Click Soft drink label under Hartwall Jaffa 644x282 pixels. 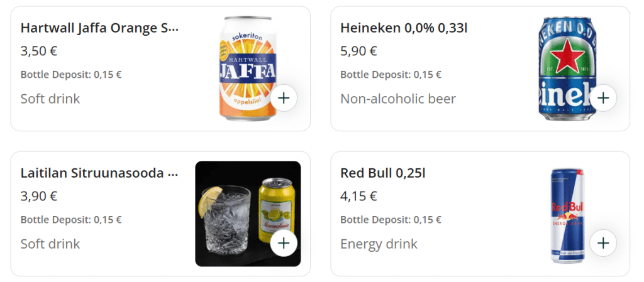pyautogui.click(x=50, y=99)
